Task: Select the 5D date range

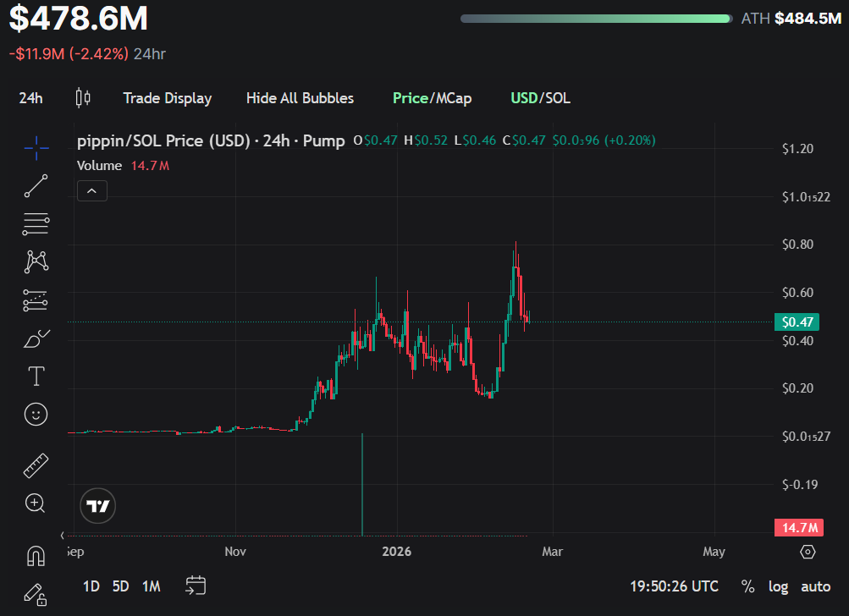Action: pyautogui.click(x=119, y=586)
